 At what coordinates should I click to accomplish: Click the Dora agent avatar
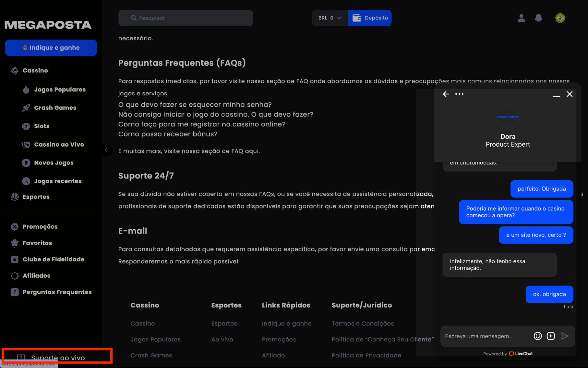pyautogui.click(x=508, y=117)
